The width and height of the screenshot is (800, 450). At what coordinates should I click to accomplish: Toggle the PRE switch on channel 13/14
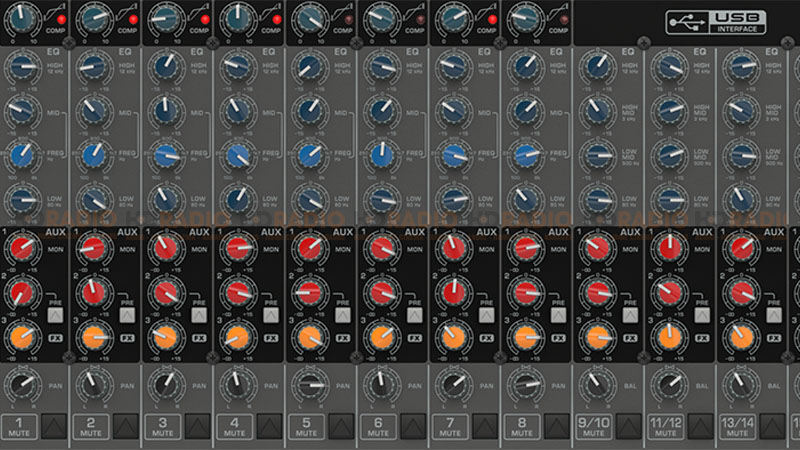pos(774,315)
